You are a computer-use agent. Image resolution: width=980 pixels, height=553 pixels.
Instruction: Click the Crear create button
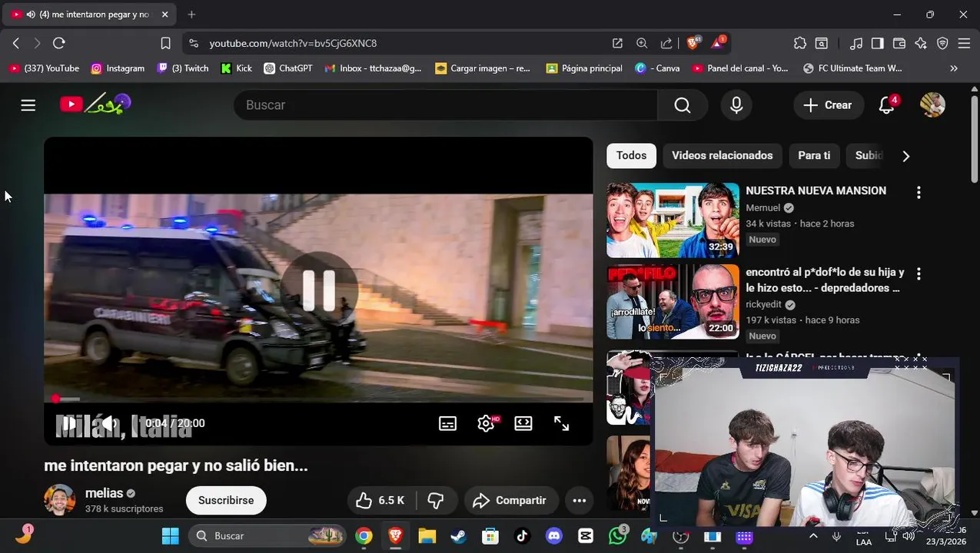coord(829,105)
